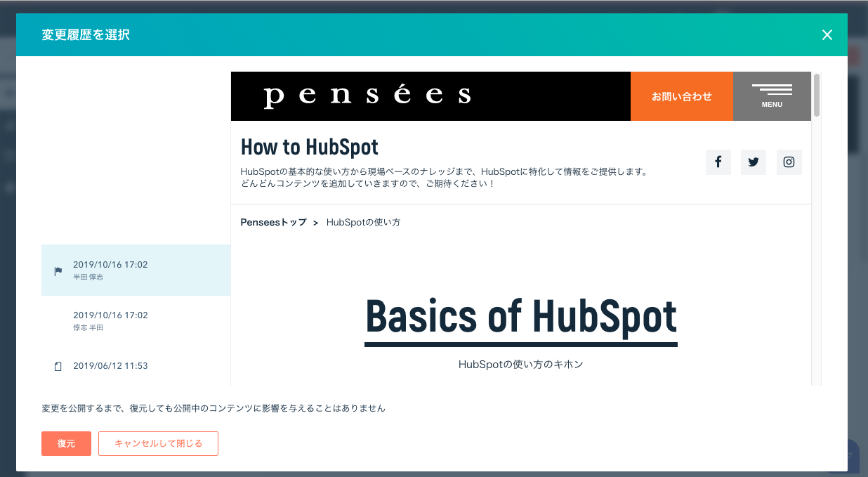
Task: Open the Twitter social icon link
Action: [754, 162]
